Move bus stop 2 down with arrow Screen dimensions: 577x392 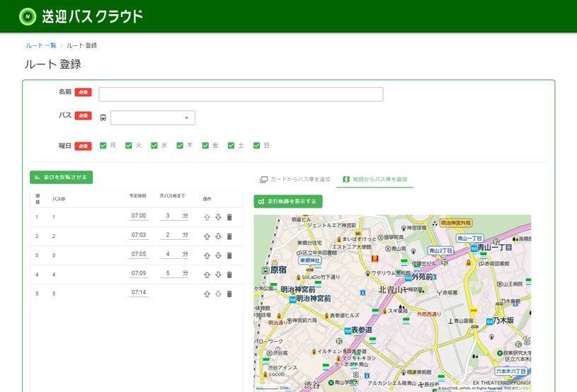pyautogui.click(x=218, y=236)
